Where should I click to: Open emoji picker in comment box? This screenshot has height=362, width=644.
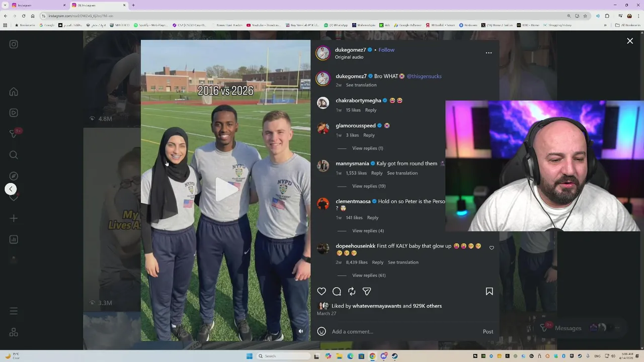[x=321, y=331]
